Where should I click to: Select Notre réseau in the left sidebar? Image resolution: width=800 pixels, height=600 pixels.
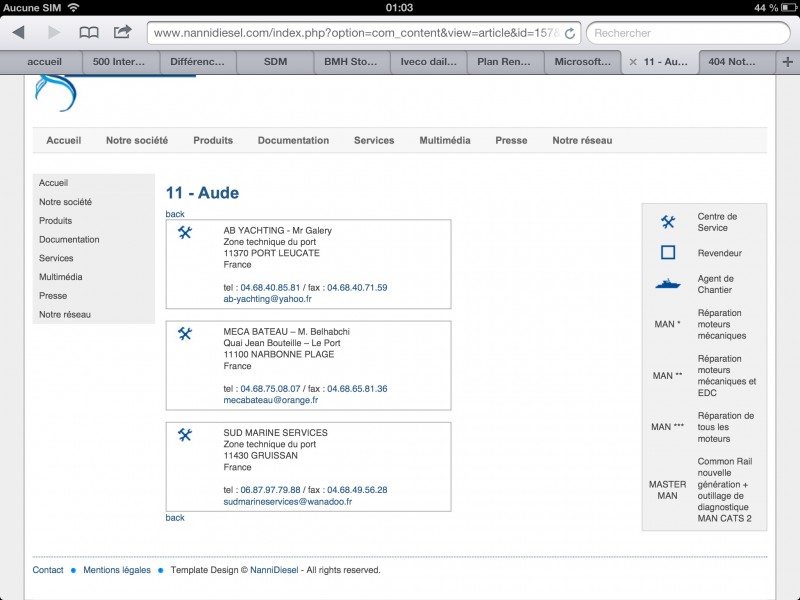click(x=65, y=315)
